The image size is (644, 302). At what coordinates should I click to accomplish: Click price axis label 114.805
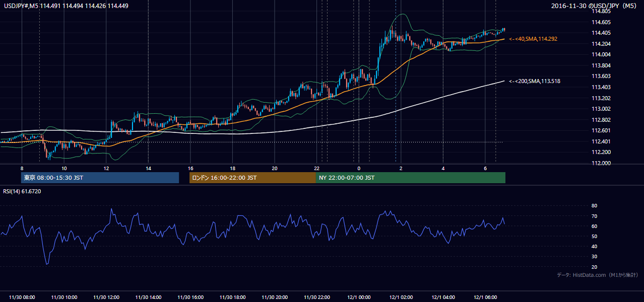pos(602,11)
